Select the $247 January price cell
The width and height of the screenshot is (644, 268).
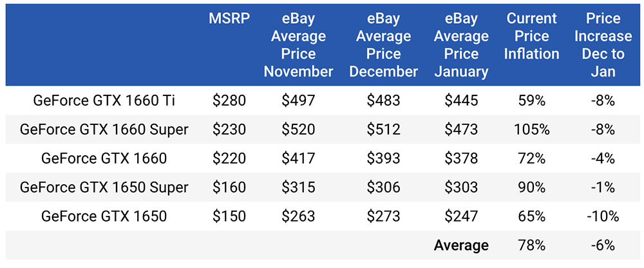(x=461, y=216)
